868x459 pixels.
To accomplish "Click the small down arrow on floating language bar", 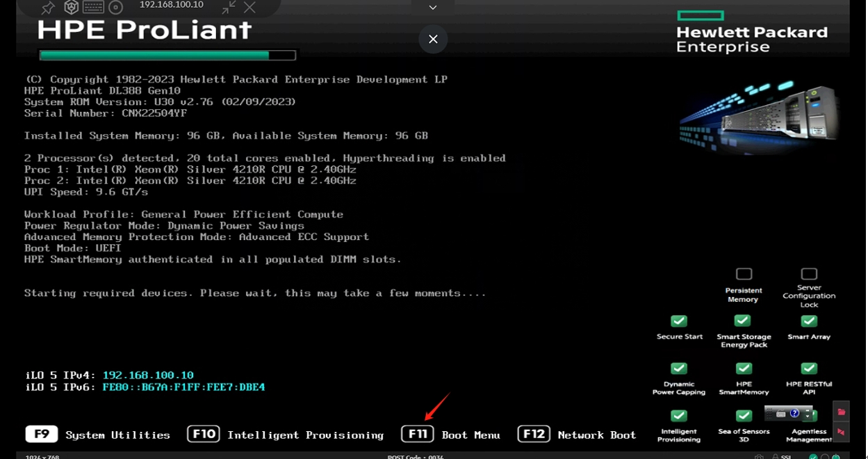I will (807, 416).
